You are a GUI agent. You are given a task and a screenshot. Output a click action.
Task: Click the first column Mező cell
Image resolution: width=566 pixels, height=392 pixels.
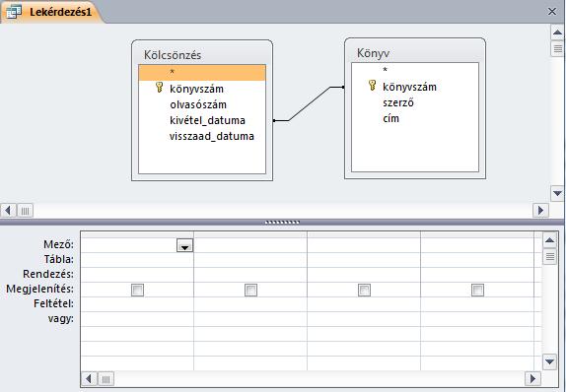click(x=137, y=245)
